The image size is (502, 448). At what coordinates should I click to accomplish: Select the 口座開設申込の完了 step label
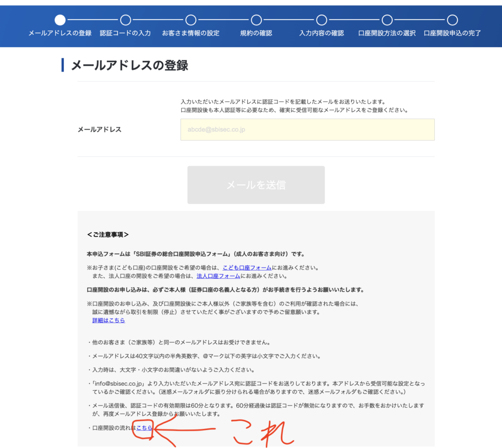tap(452, 33)
